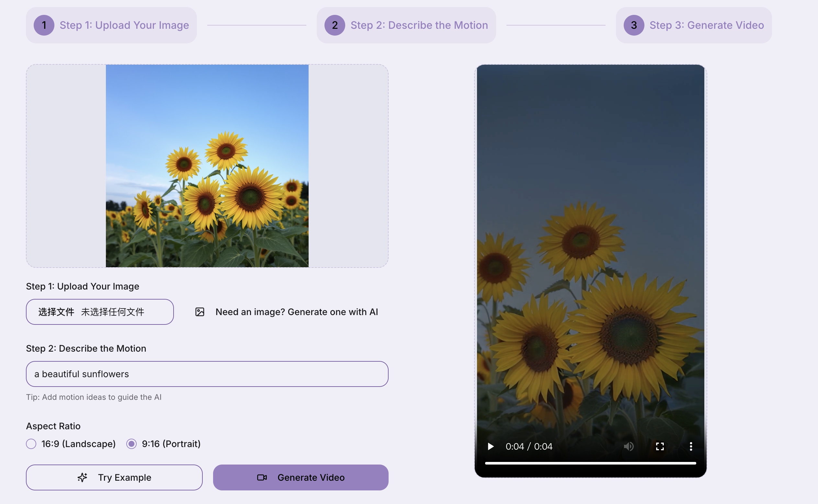Go to Step 2: Describe the Motion tab
The height and width of the screenshot is (504, 818).
pos(419,25)
